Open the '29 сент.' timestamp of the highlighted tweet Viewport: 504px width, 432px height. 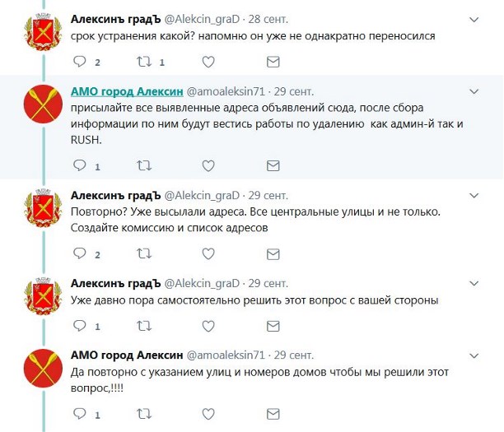click(294, 91)
